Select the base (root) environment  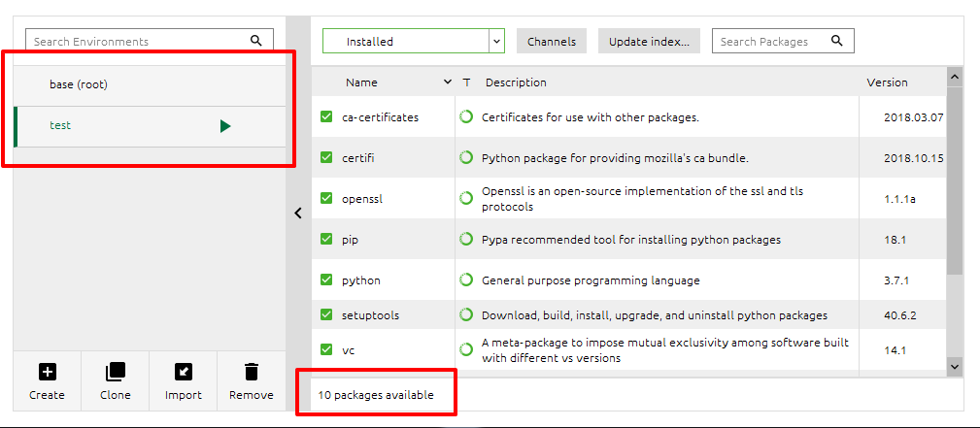(x=150, y=85)
